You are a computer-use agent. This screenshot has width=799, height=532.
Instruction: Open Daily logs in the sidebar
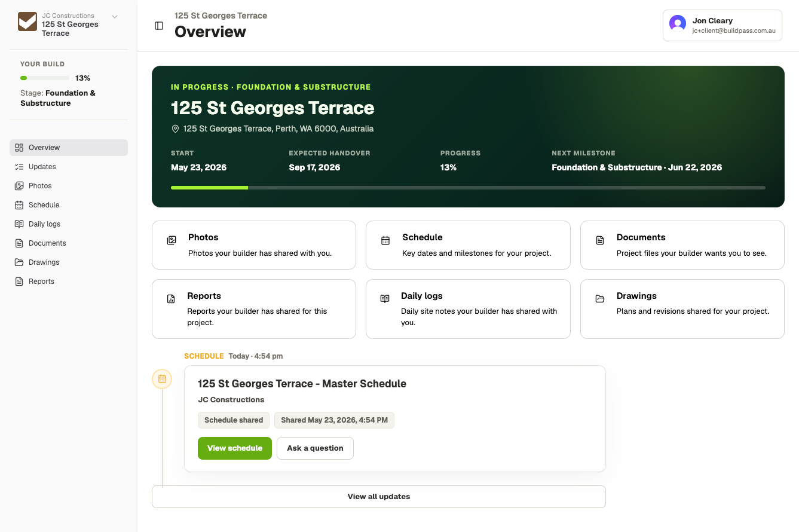pyautogui.click(x=69, y=224)
